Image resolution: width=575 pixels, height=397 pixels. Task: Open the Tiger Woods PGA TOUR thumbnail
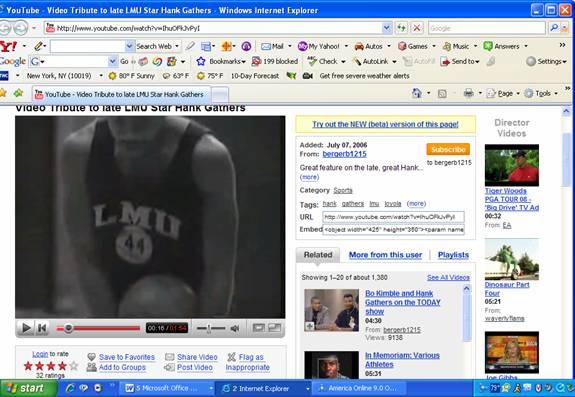[512, 165]
